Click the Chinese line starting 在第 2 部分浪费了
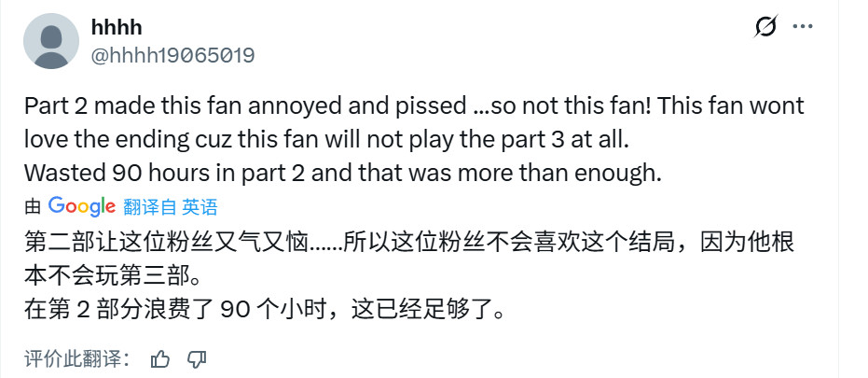 click(x=266, y=311)
